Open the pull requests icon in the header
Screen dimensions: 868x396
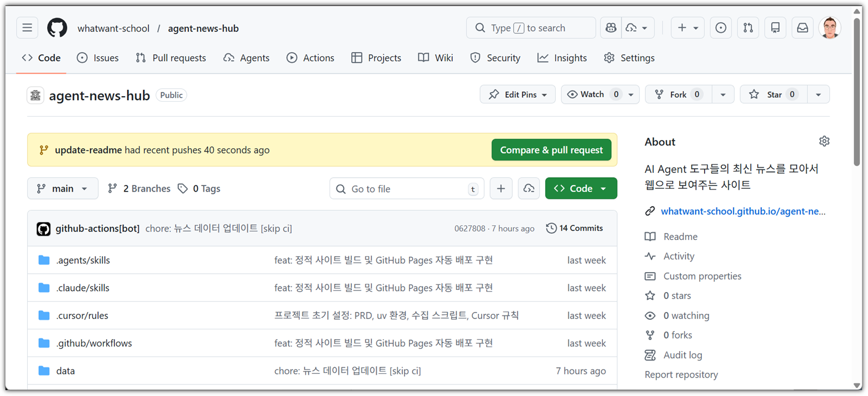coord(748,28)
